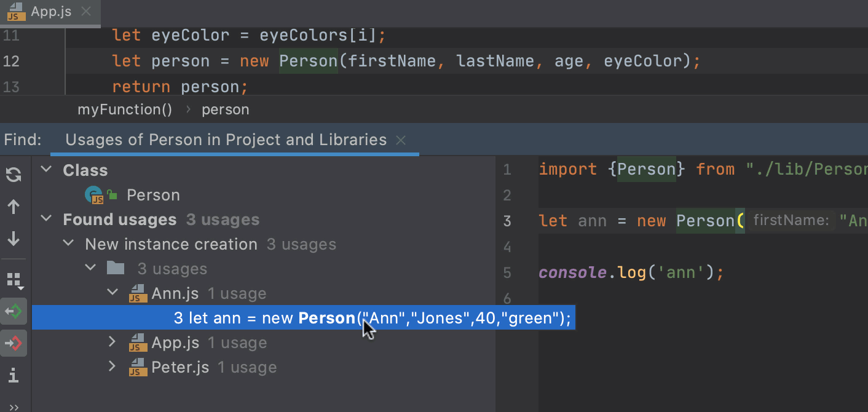Click the JS file icon beside Ann.js
The image size is (868, 412).
(x=136, y=293)
